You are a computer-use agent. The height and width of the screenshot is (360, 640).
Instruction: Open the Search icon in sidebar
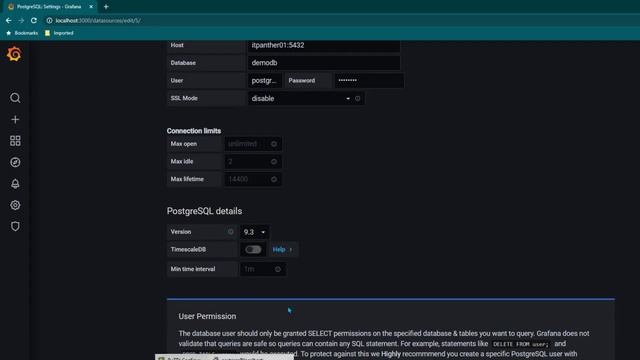pyautogui.click(x=15, y=98)
